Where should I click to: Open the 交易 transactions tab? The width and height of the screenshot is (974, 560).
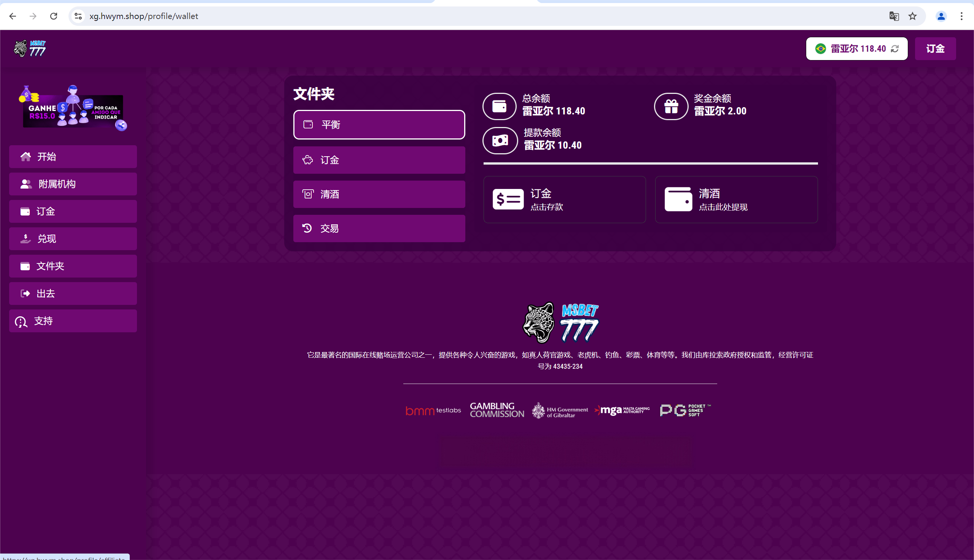tap(379, 228)
